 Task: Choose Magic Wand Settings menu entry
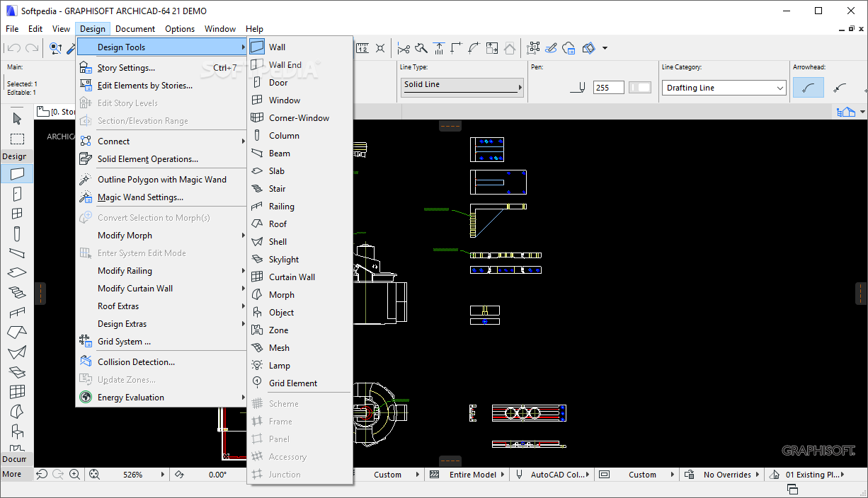tap(161, 197)
